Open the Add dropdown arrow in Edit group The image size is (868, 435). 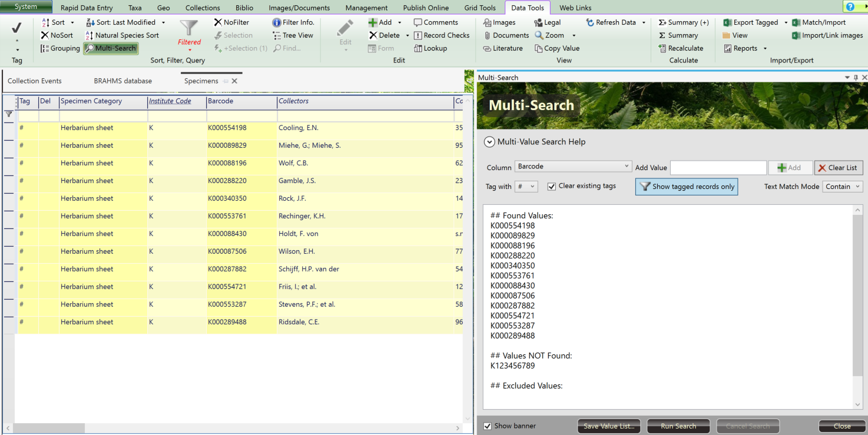[400, 22]
